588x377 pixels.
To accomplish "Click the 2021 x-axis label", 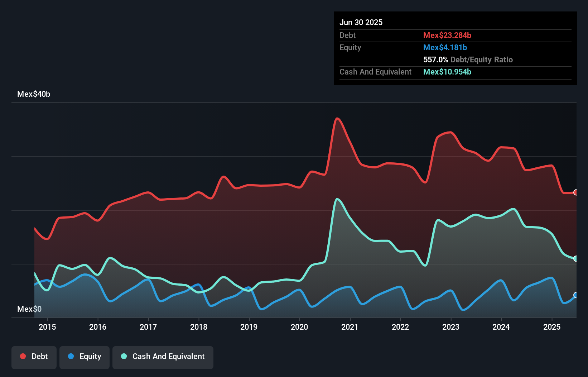I will point(350,327).
